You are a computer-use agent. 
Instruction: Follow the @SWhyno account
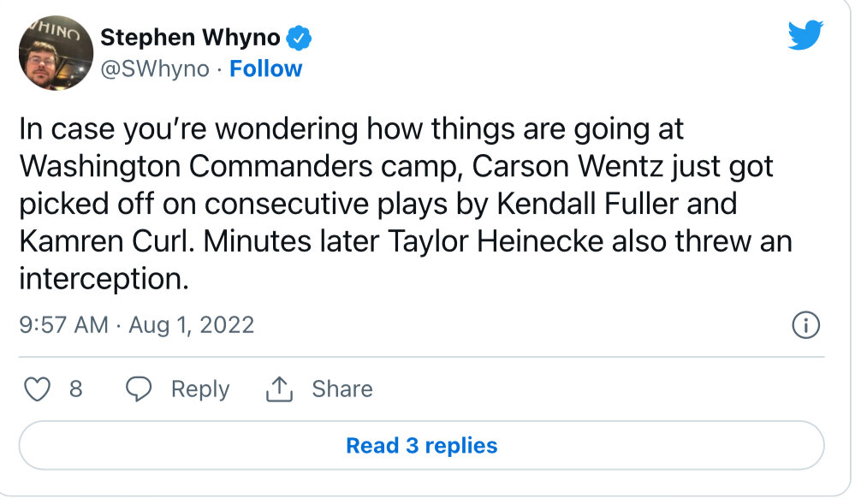tap(266, 68)
